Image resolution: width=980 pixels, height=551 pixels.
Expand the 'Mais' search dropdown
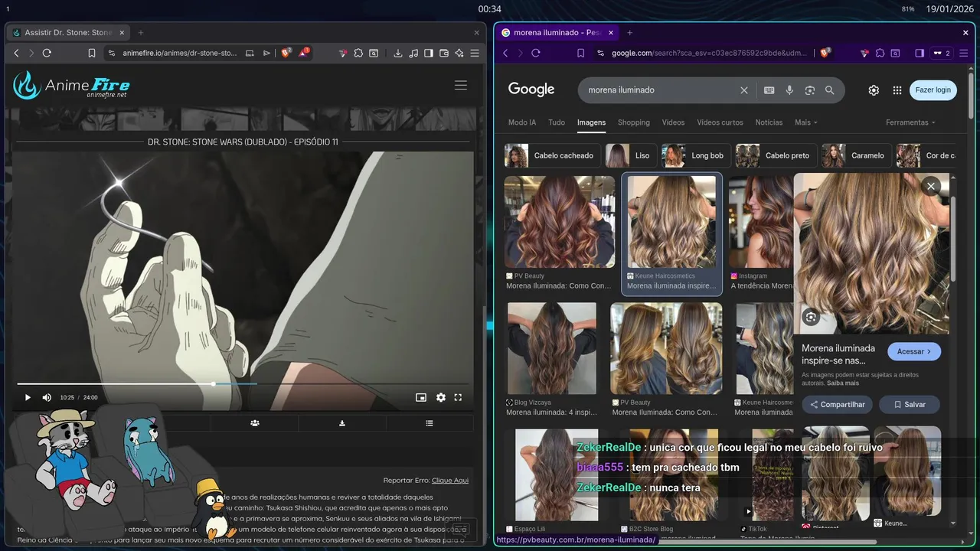coord(806,122)
